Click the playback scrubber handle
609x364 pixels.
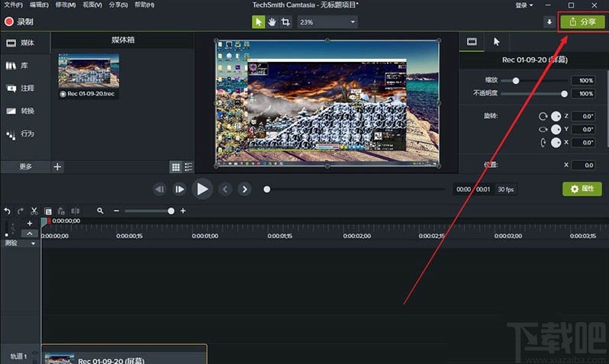[x=267, y=189]
